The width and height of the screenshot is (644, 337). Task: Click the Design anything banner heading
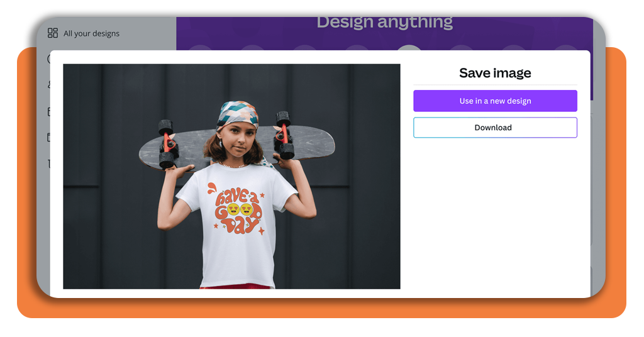pos(384,23)
